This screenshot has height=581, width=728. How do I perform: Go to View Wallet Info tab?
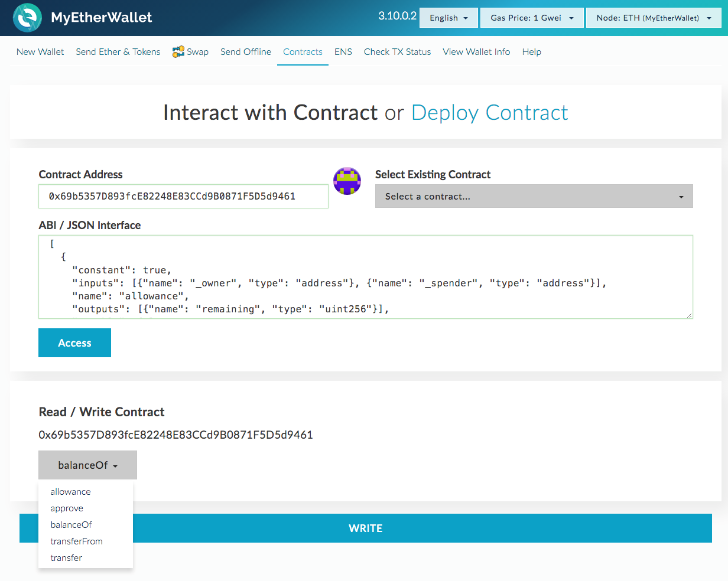click(x=476, y=52)
